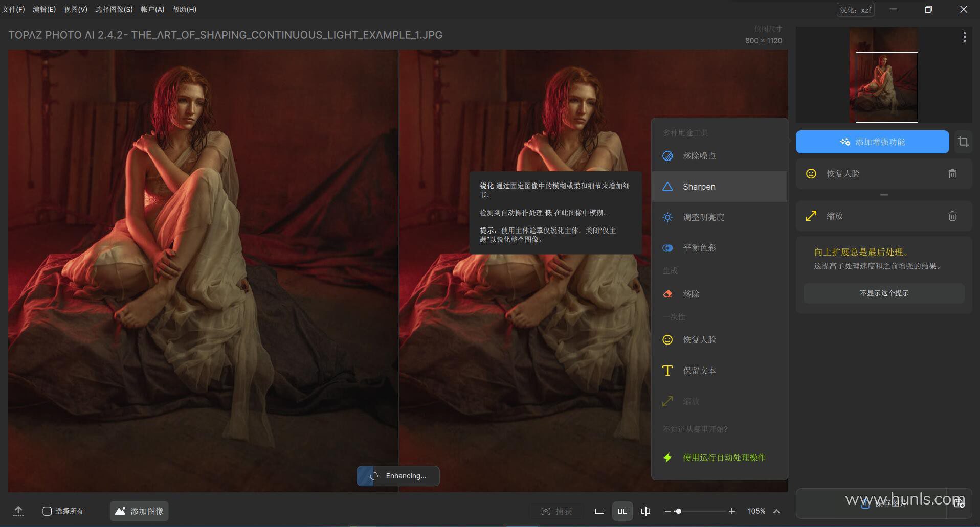Viewport: 980px width, 527px height.
Task: Click the plus icon to zoom in
Action: pyautogui.click(x=732, y=511)
